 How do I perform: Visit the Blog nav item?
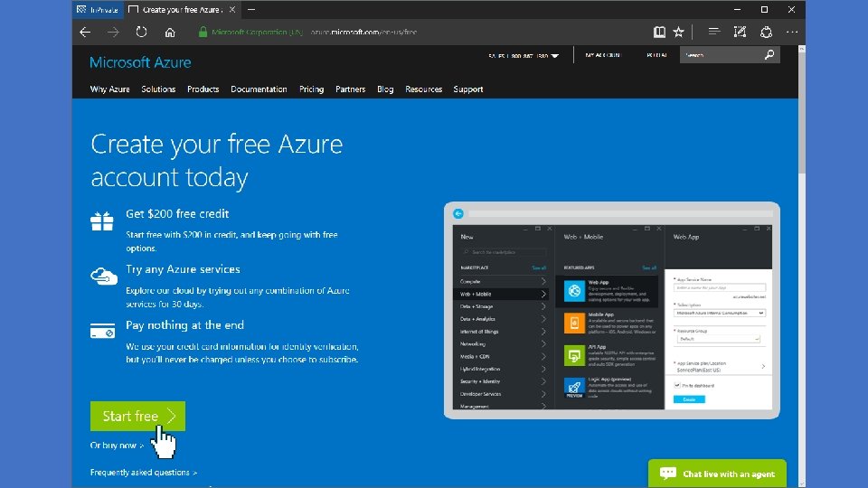click(x=385, y=89)
